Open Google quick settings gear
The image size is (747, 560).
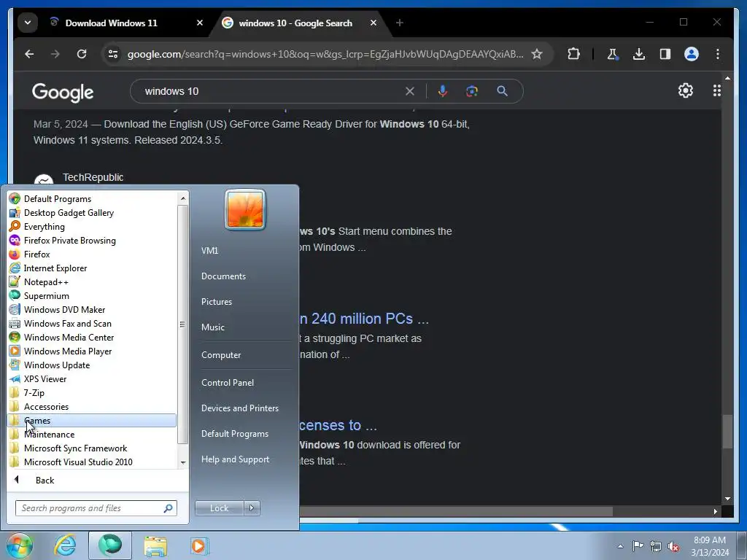click(x=685, y=90)
